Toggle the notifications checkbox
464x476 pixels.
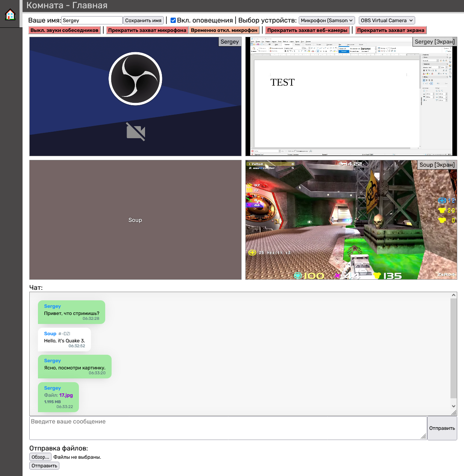point(173,20)
